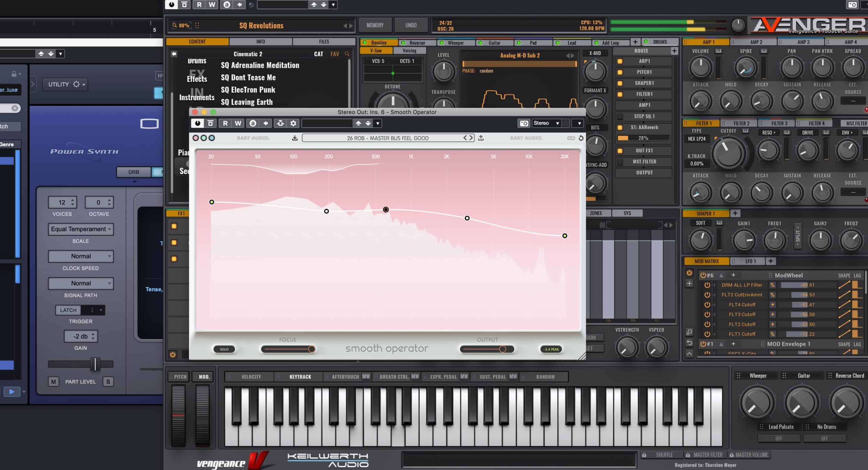Toggle power for FLT4 Cutoff mod row
Screen dimensions: 868x470
[x=707, y=305]
